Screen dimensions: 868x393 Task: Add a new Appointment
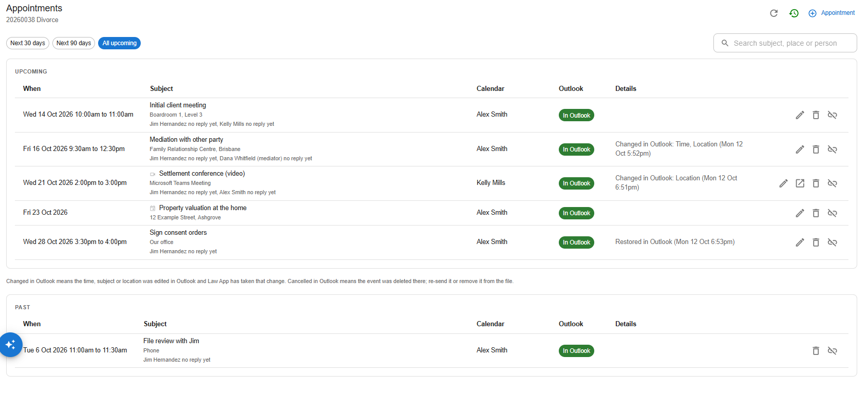click(x=832, y=13)
